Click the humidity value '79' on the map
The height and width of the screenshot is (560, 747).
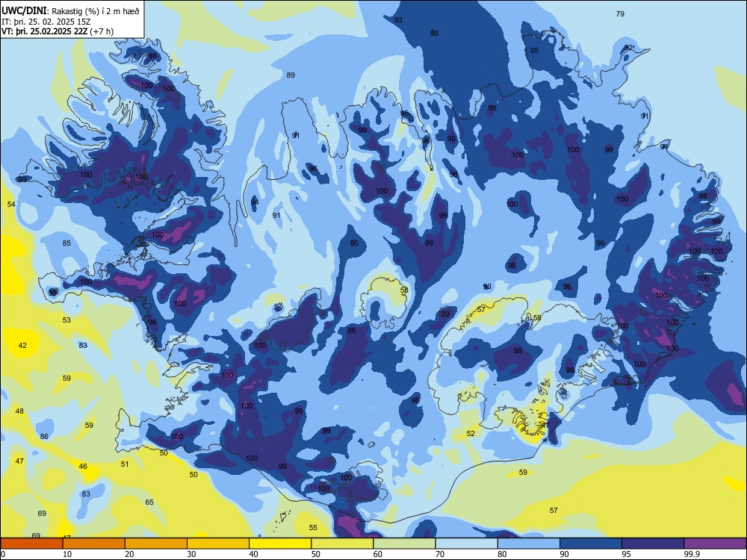pos(620,13)
